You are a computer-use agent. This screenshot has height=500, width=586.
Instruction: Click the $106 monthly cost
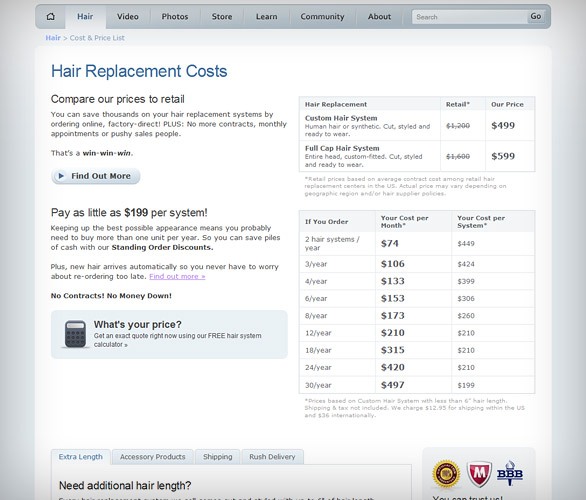click(x=393, y=264)
